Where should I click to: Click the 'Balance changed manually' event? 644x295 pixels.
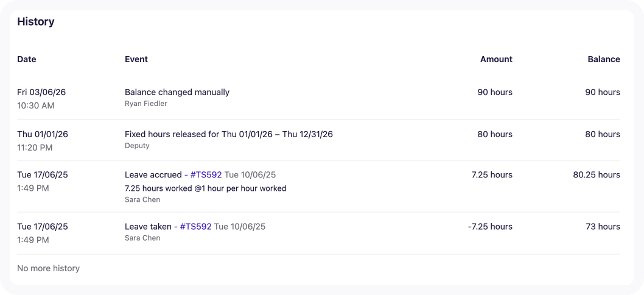tap(177, 93)
